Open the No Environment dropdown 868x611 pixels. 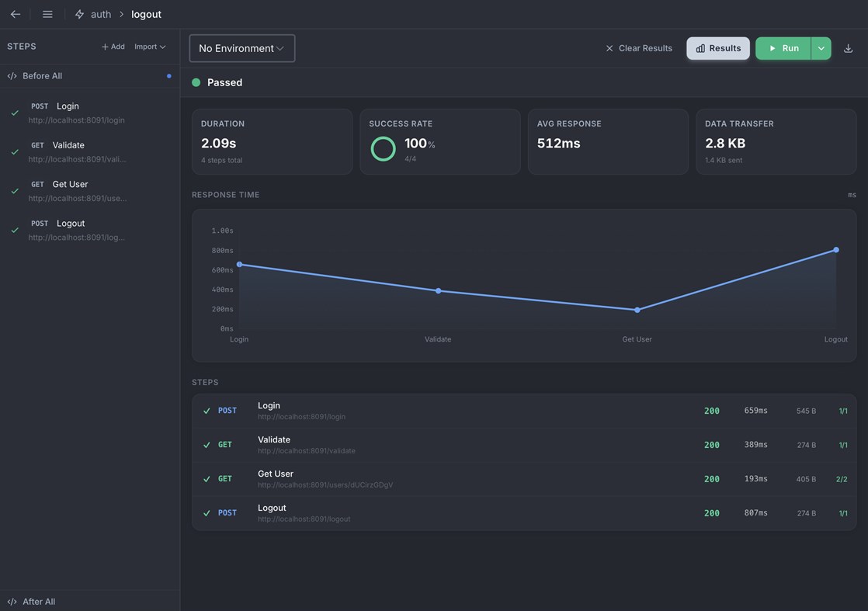coord(242,48)
